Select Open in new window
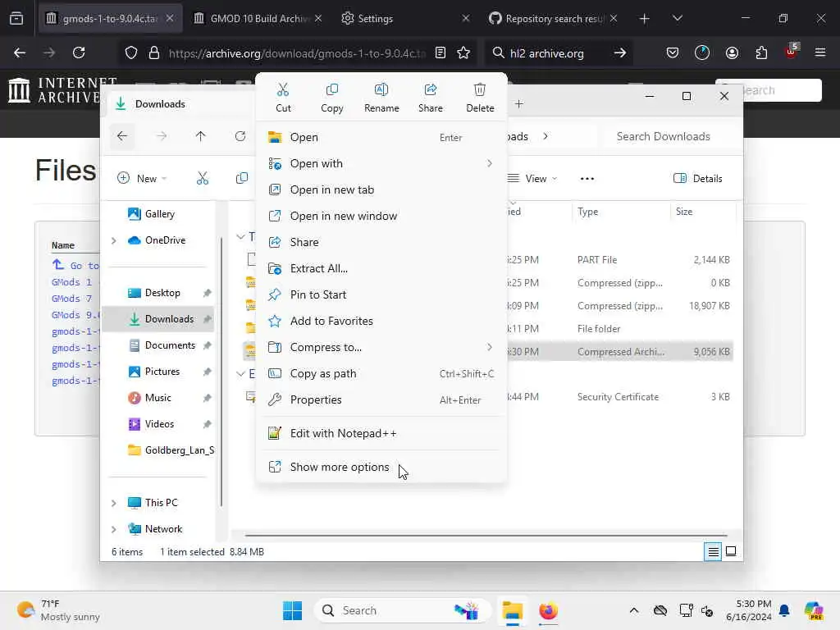The height and width of the screenshot is (630, 840). [381, 216]
